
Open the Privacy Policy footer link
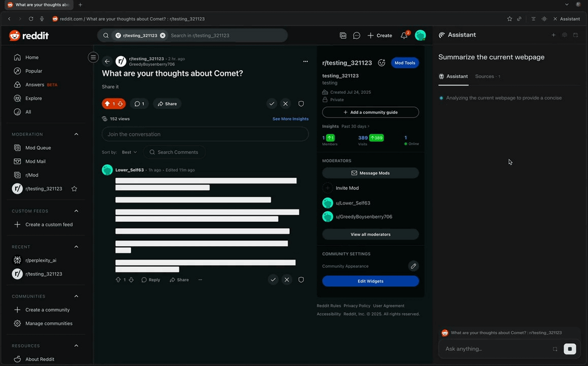[357, 306]
